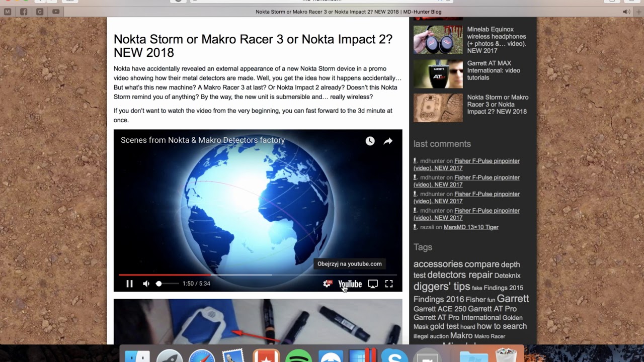Activate AirPlay in the video player
This screenshot has width=644, height=362.
pos(373,284)
